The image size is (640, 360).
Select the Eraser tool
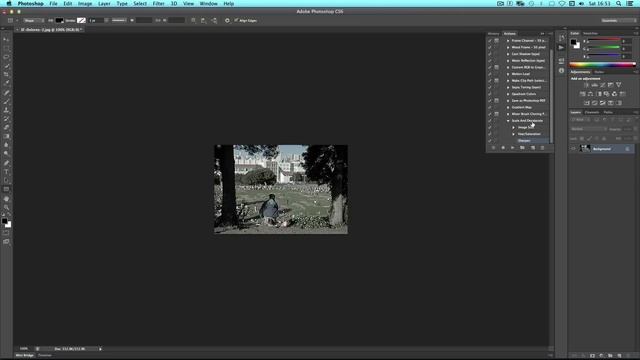click(x=6, y=128)
